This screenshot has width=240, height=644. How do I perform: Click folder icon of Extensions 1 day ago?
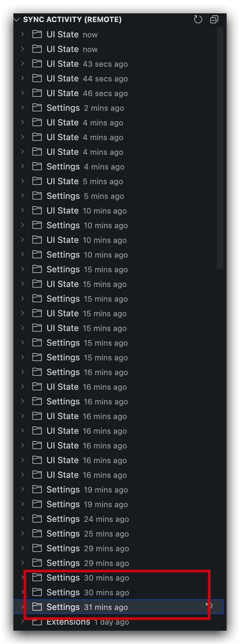click(37, 622)
